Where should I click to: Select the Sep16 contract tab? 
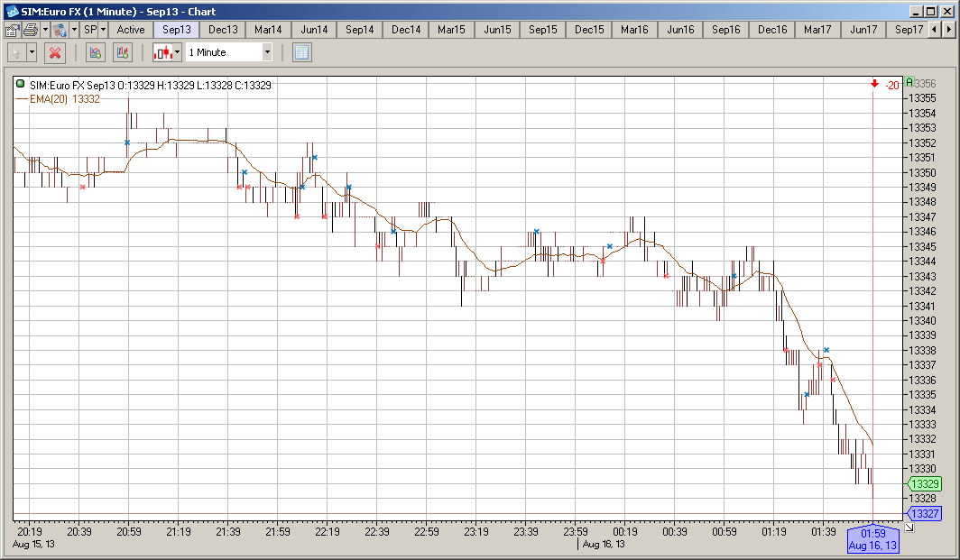click(725, 30)
